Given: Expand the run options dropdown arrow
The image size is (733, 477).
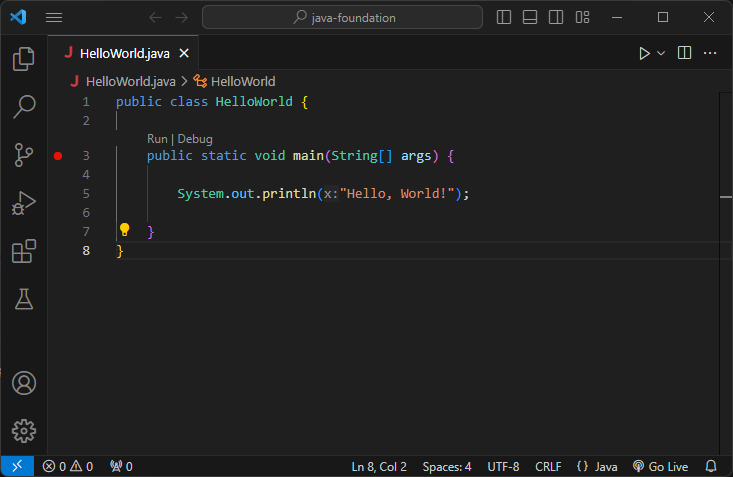Looking at the screenshot, I should coord(661,53).
